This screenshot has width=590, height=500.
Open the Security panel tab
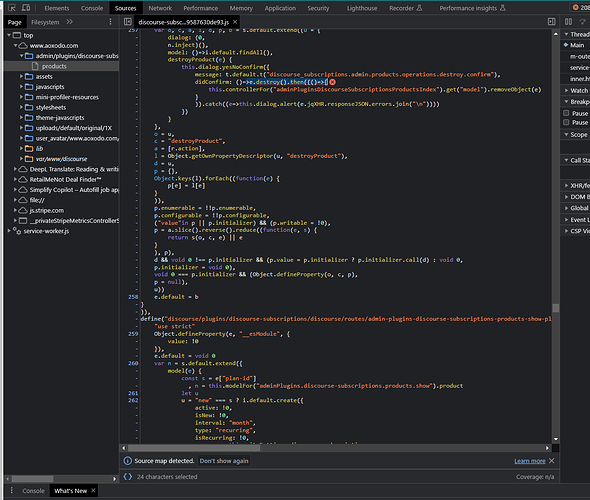pos(318,8)
